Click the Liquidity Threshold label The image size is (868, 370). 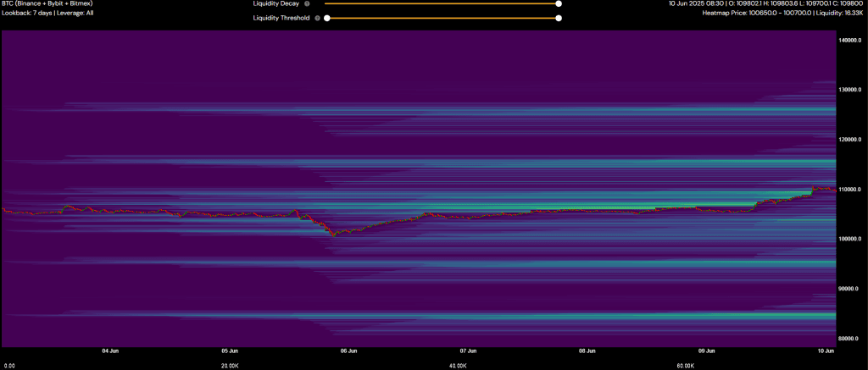(x=281, y=18)
